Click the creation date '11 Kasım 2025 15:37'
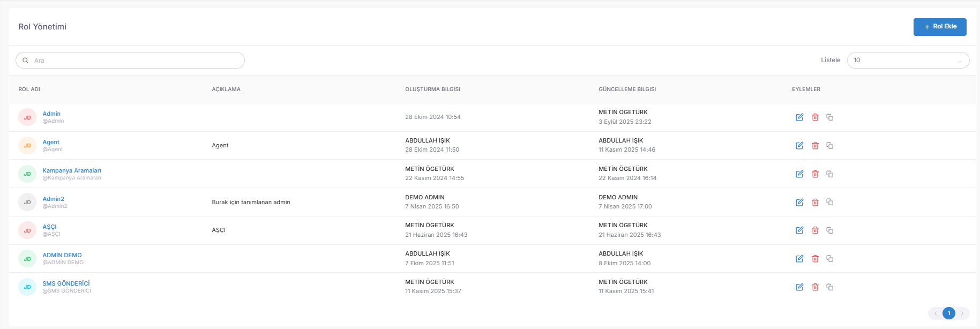This screenshot has height=329, width=980. pos(433,291)
